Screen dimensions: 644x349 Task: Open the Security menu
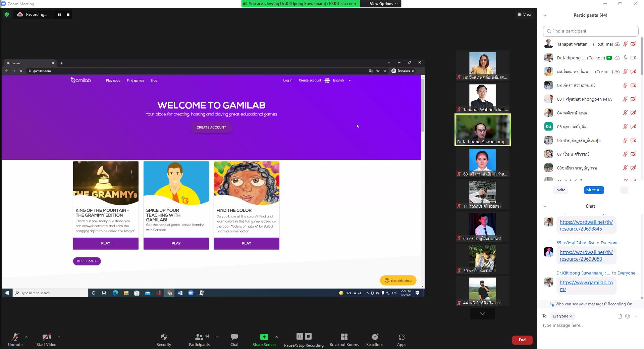pos(164,340)
